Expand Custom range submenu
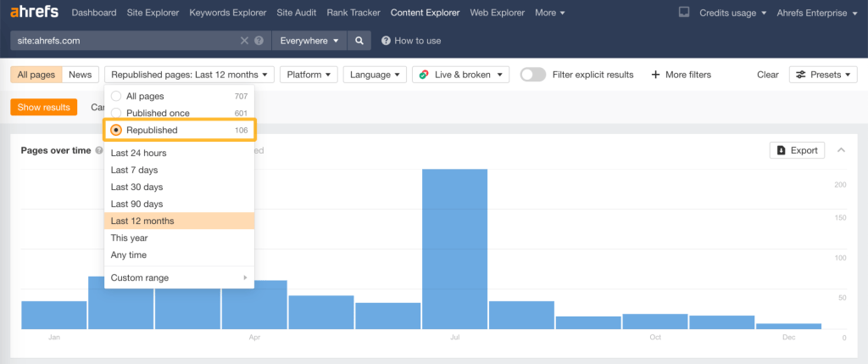 tap(179, 277)
